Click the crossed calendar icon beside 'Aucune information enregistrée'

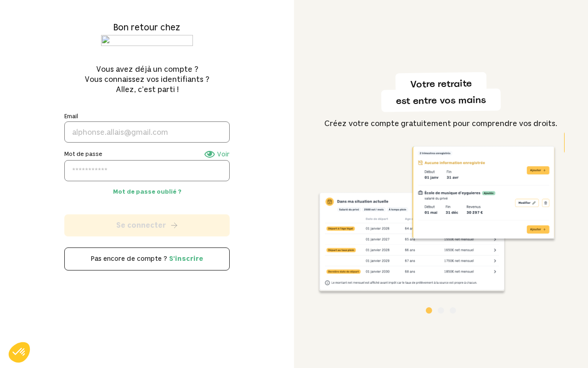420,162
